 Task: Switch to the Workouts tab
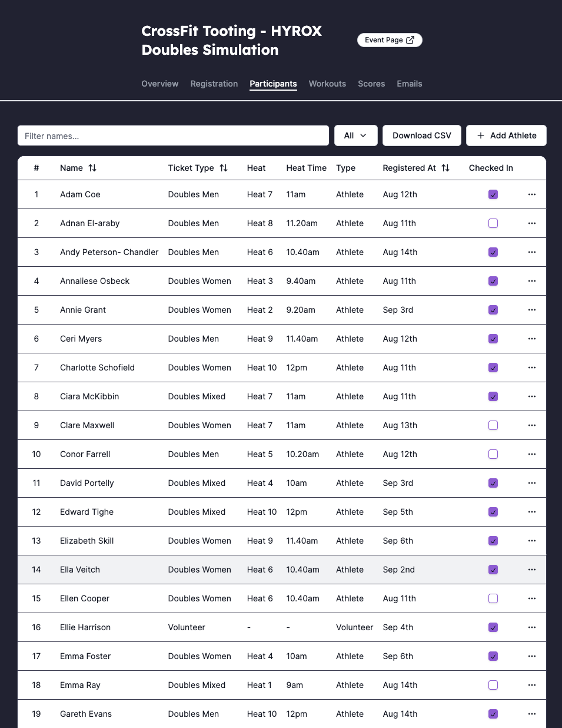327,84
